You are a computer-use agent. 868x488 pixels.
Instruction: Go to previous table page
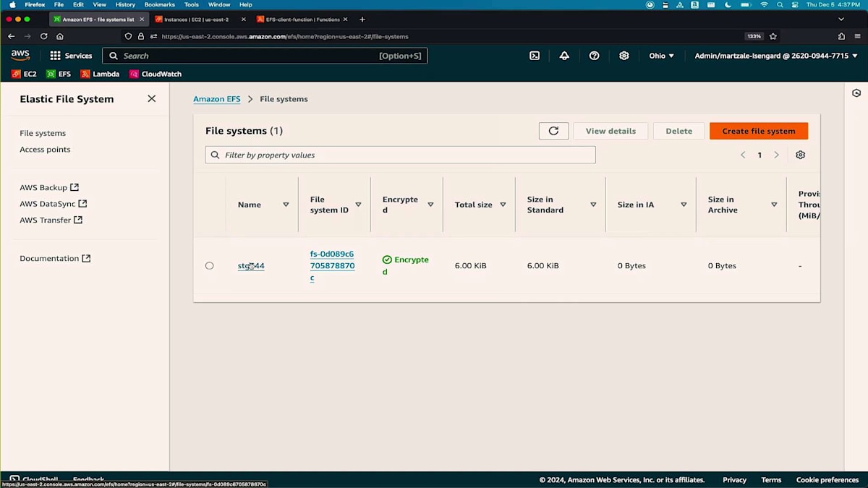[743, 155]
